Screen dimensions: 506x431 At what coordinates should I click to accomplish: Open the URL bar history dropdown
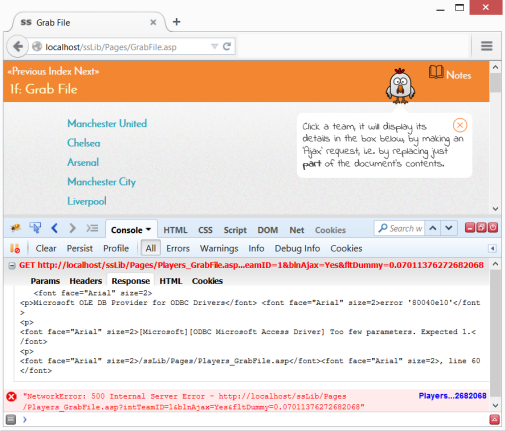click(214, 46)
